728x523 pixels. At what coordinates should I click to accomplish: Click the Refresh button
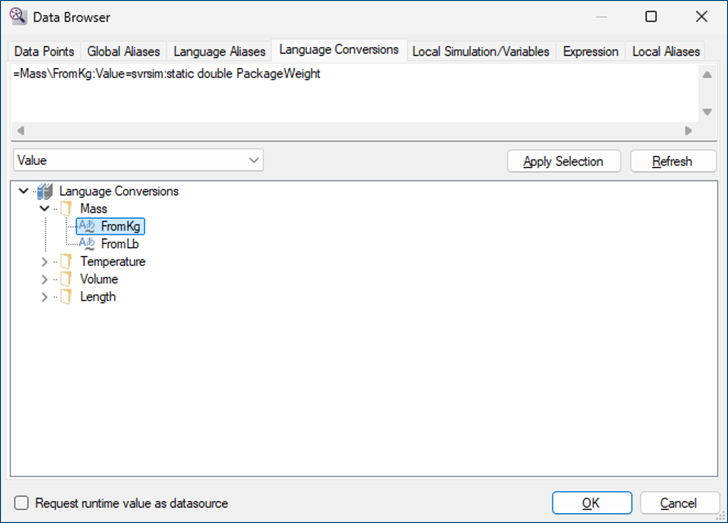(x=671, y=161)
